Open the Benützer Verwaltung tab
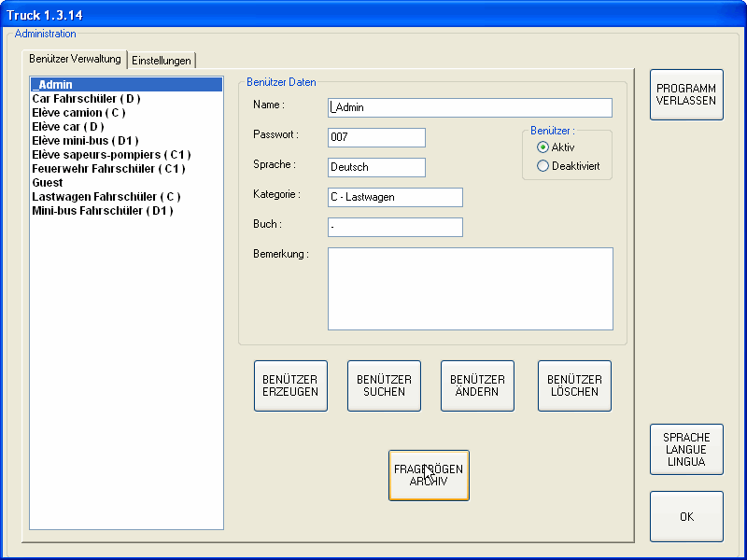 pos(76,59)
